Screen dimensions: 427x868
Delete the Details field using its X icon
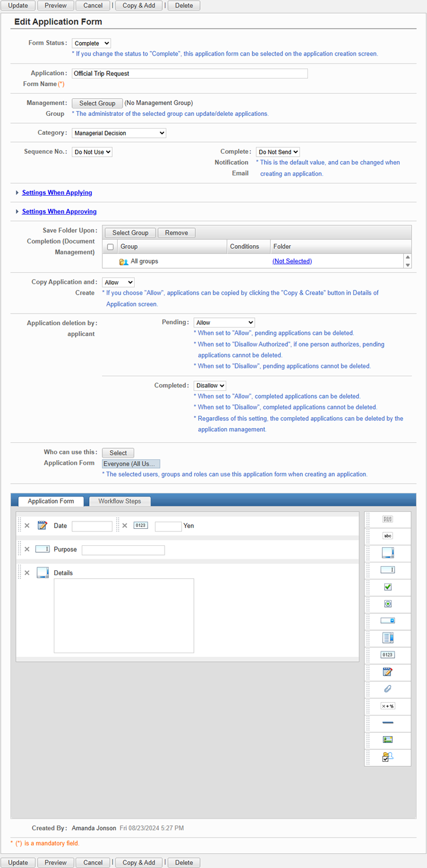[x=27, y=573]
